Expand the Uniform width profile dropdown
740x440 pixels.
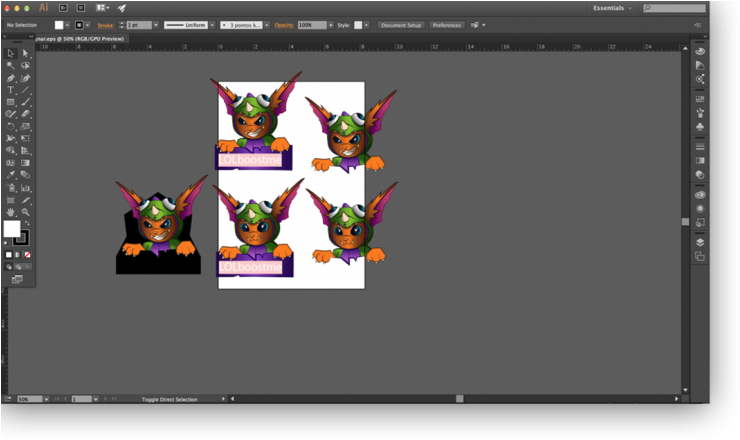click(211, 24)
